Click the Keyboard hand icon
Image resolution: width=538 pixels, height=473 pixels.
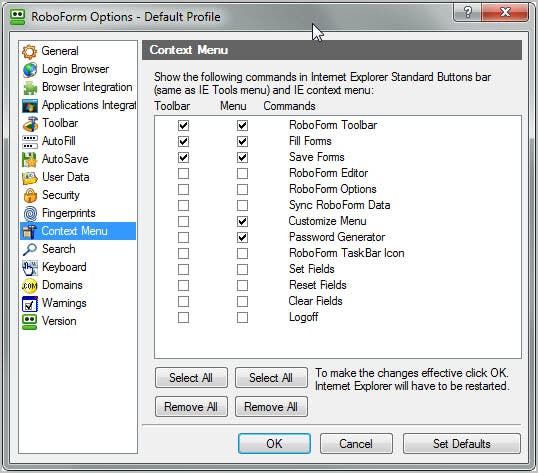30,268
